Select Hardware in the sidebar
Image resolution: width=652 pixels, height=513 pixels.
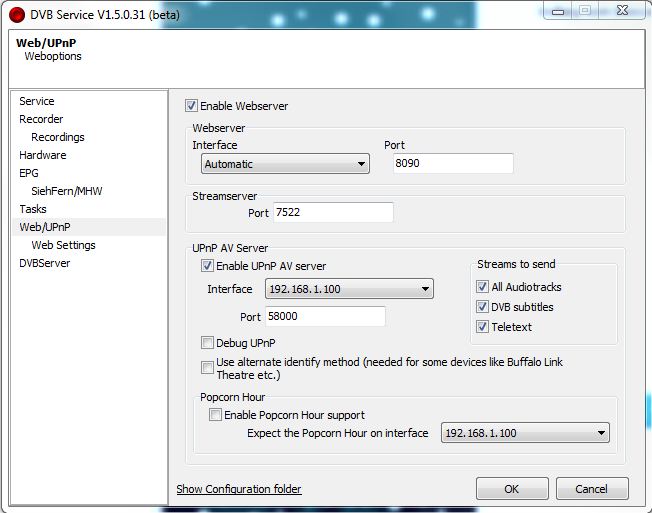pos(43,155)
